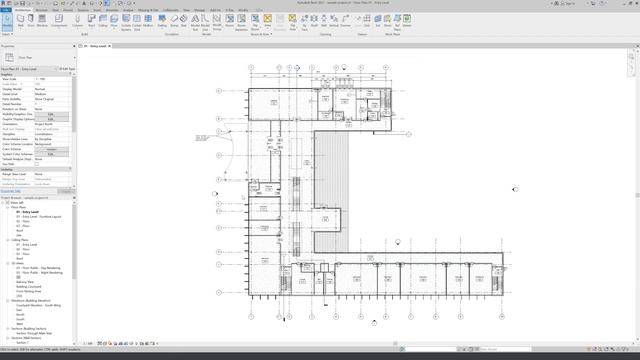Open the Select panel dropdown
640x360 pixels.
pos(7,34)
